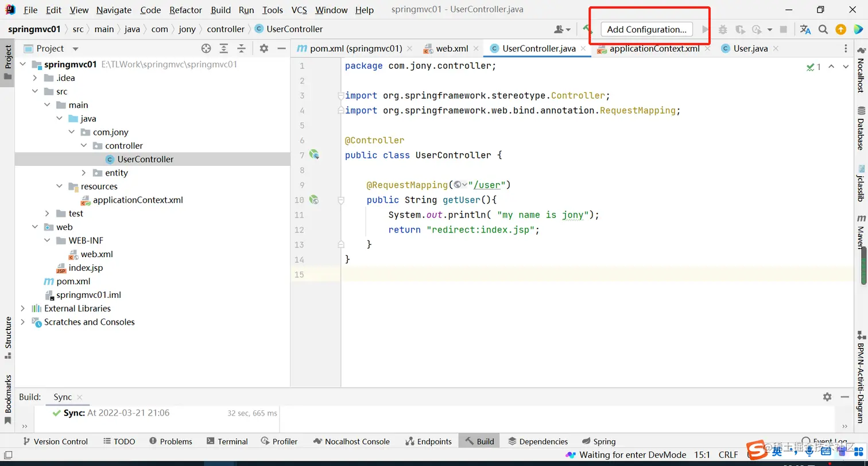Open the File menu
This screenshot has height=466, width=868.
30,10
